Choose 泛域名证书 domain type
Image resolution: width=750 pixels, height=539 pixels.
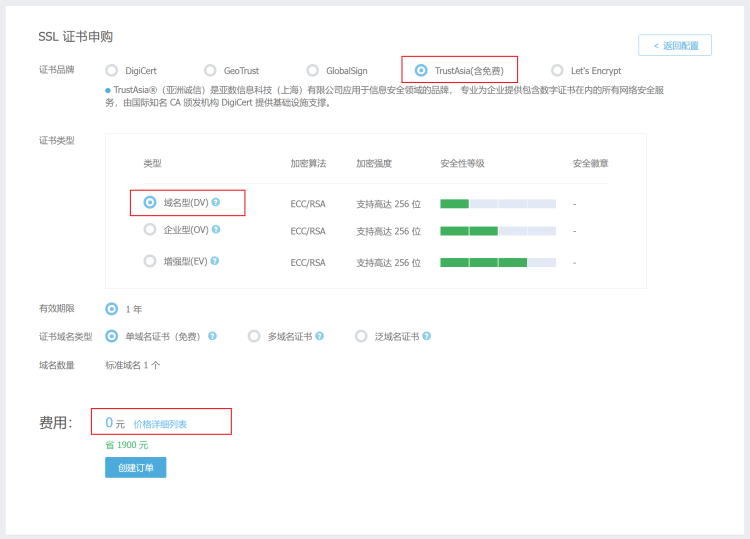point(361,336)
